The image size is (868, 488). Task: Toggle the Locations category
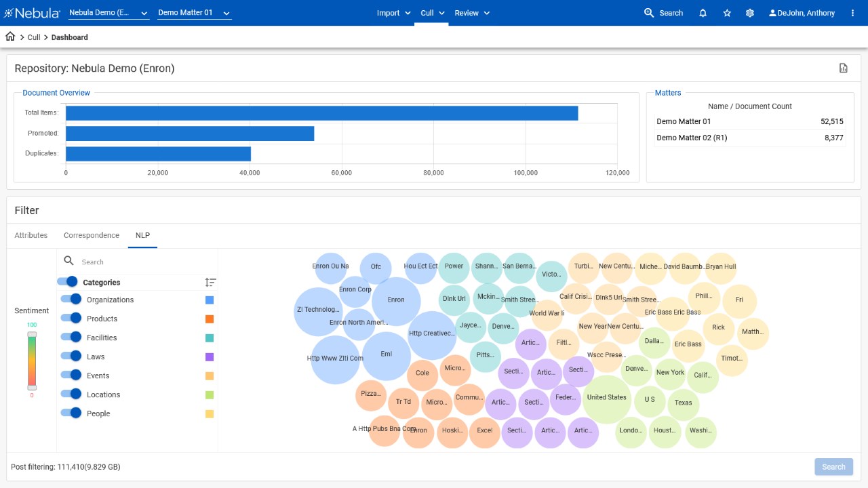(71, 394)
